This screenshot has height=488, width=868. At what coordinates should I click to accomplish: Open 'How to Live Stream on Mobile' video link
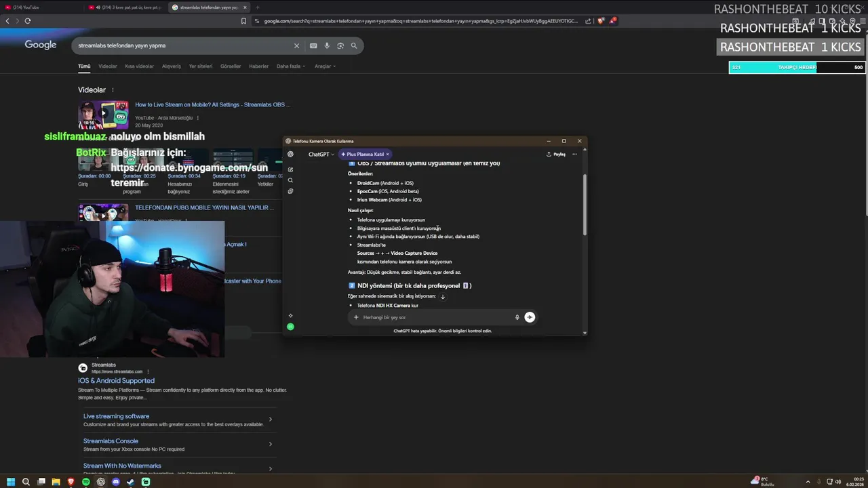coord(212,105)
